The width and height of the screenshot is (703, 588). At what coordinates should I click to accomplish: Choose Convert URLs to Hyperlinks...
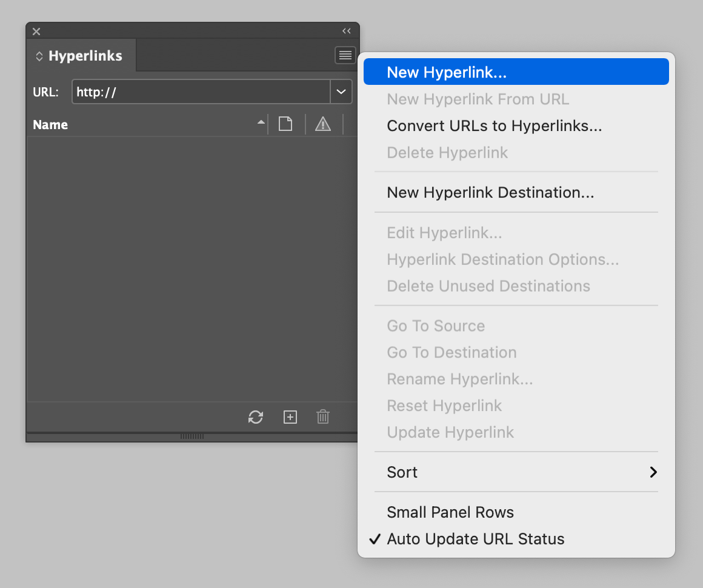coord(516,125)
